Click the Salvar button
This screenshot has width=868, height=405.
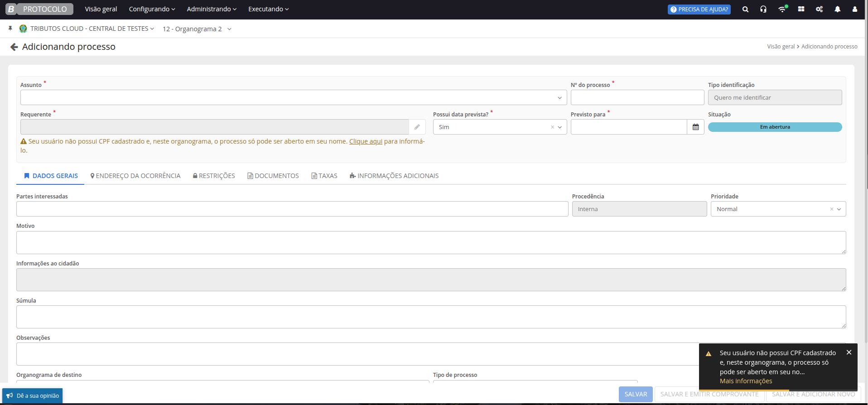636,394
